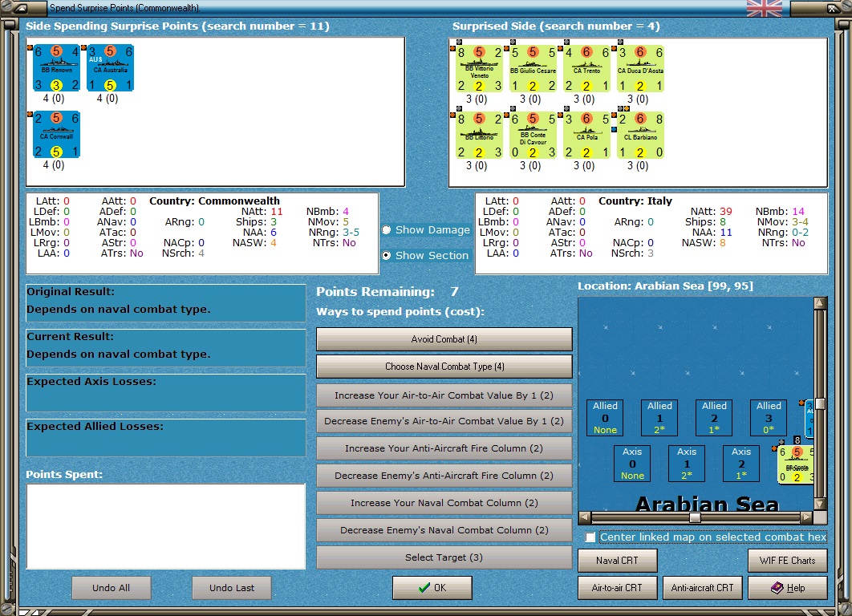This screenshot has height=616, width=852.
Task: Click the Country: Italy label
Action: click(635, 201)
